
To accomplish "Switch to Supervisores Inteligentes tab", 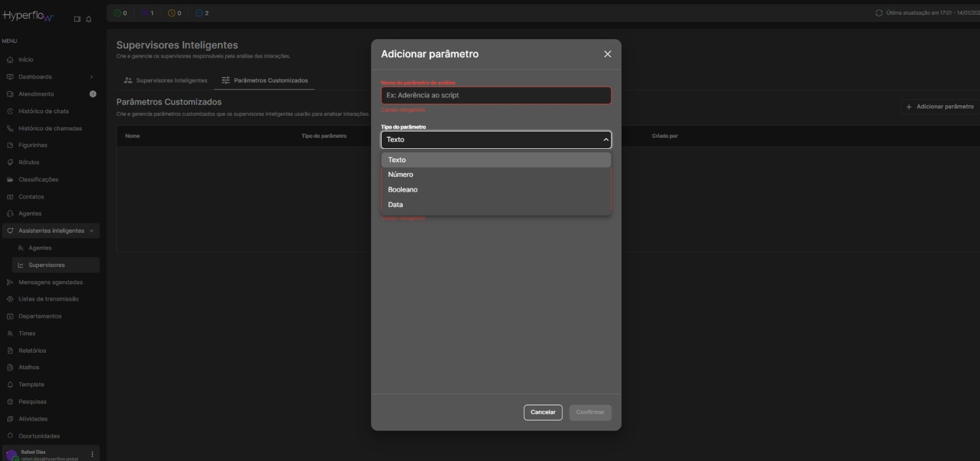I will 165,81.
